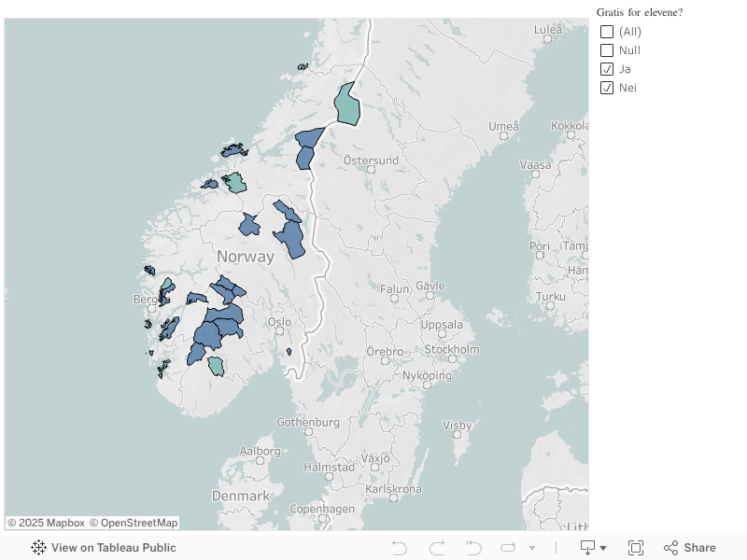
Task: Click the Download icon
Action: pyautogui.click(x=588, y=548)
